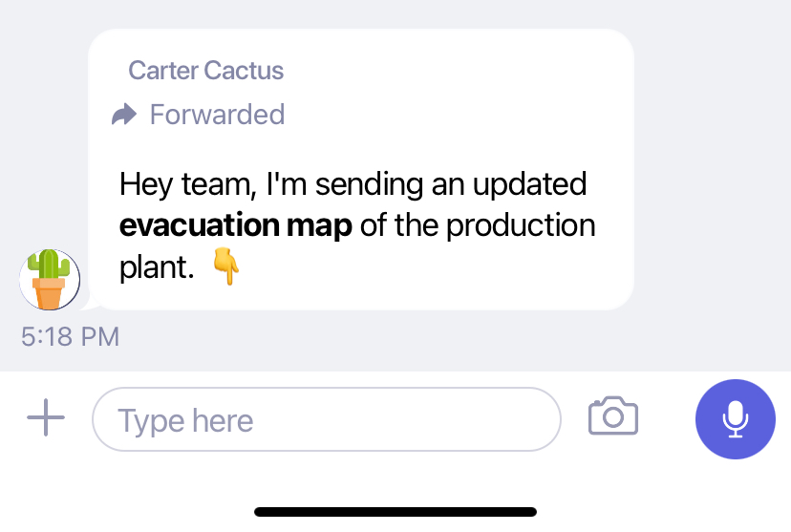Click the word 'sending' in message

coord(370,185)
